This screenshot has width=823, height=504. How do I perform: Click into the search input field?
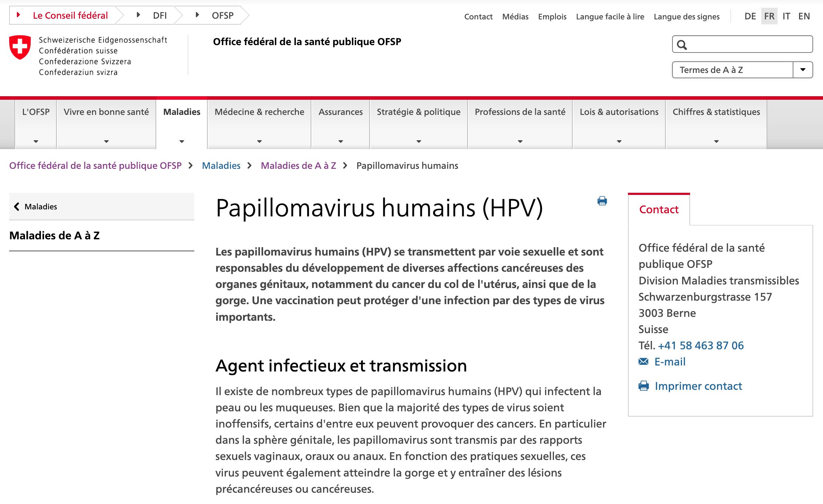pyautogui.click(x=742, y=44)
